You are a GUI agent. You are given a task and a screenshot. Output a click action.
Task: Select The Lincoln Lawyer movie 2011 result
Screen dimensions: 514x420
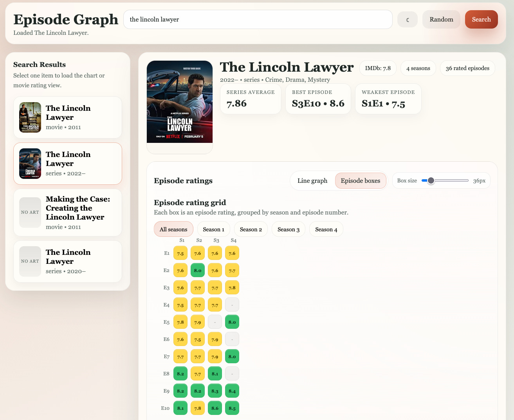68,117
